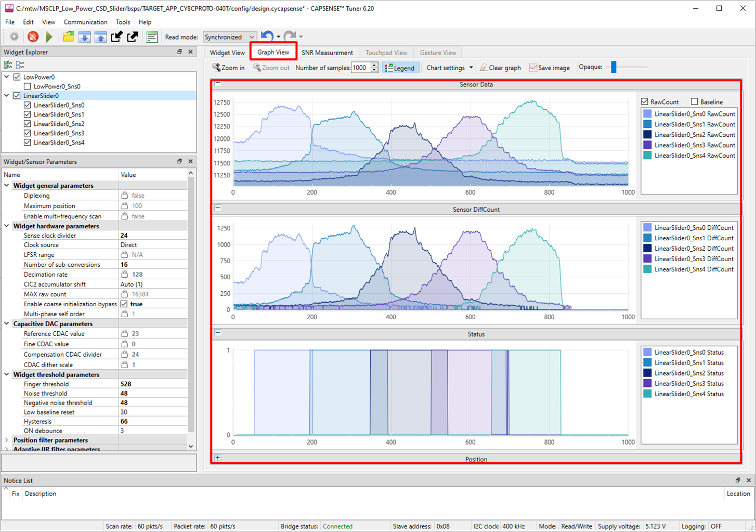Open Chart settings dropdown

pos(450,68)
